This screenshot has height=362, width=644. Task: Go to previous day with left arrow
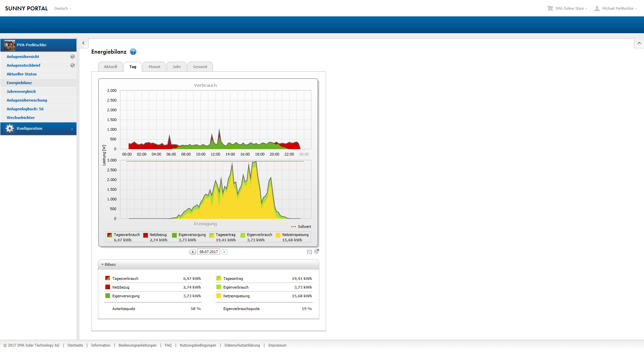pyautogui.click(x=193, y=252)
